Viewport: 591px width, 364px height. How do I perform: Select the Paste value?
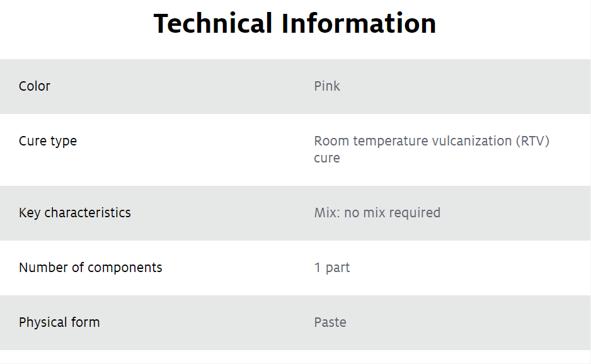pyautogui.click(x=330, y=322)
